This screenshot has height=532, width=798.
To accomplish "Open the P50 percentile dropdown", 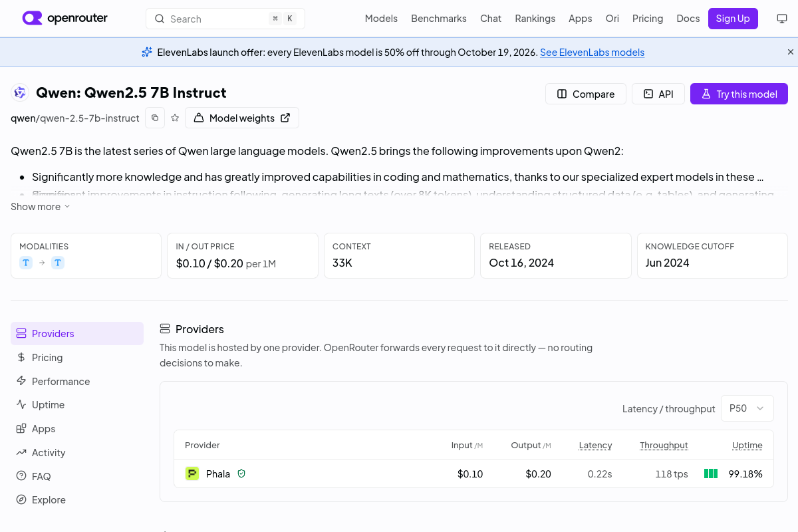I will coord(747,408).
